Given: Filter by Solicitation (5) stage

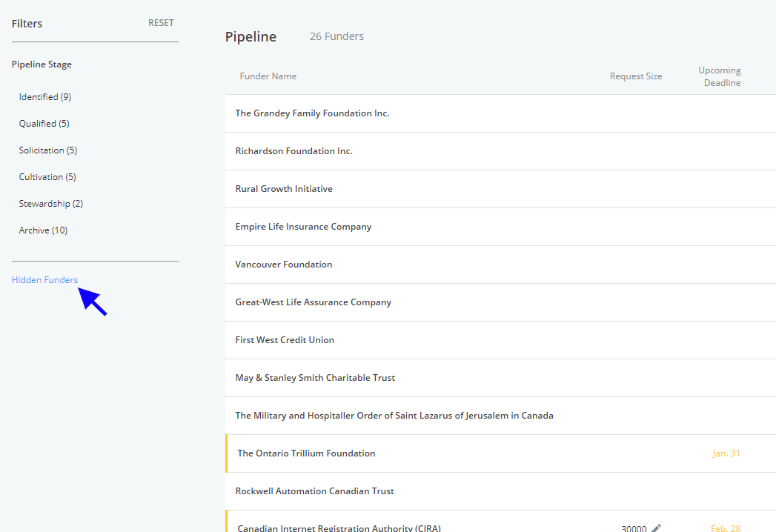Looking at the screenshot, I should [x=48, y=150].
